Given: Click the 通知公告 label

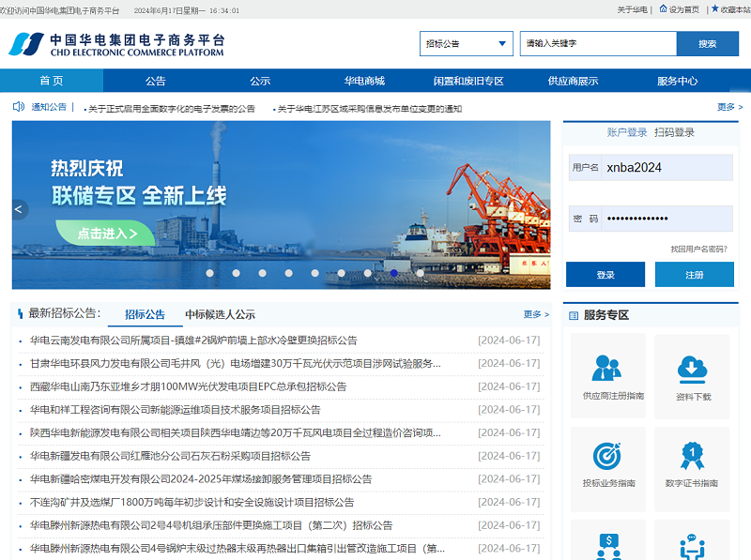Looking at the screenshot, I should tap(49, 107).
